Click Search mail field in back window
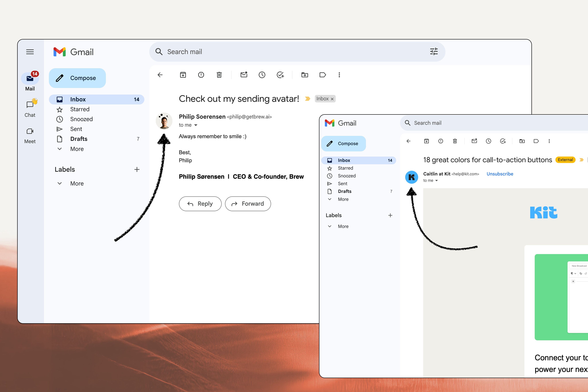588x392 pixels. 297,52
